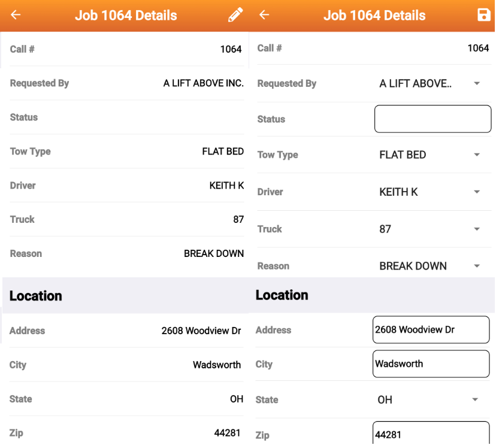496x448 pixels.
Task: Click the pencil edit icon in left header
Action: (235, 15)
